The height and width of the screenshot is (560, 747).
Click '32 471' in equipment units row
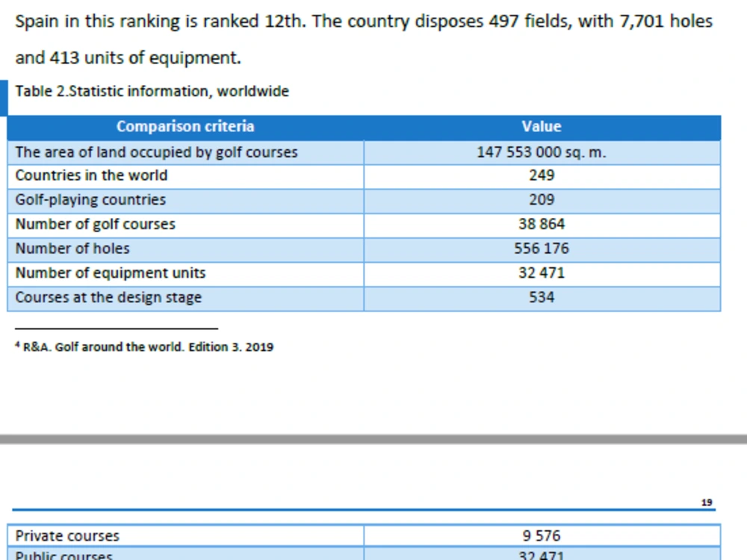[x=542, y=273]
